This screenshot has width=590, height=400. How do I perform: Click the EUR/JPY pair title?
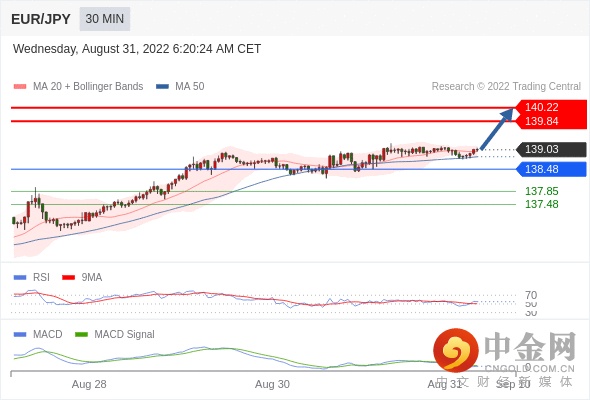tap(41, 19)
